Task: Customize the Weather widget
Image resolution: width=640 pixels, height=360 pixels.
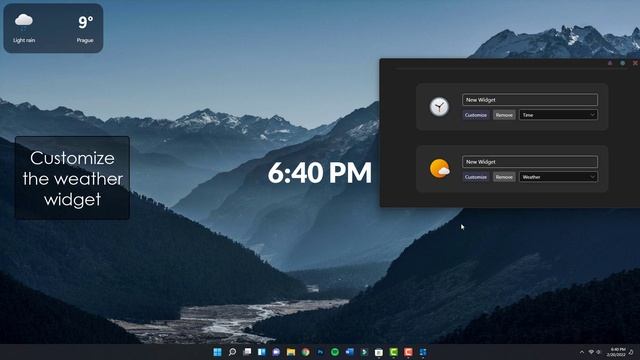Action: [x=476, y=177]
